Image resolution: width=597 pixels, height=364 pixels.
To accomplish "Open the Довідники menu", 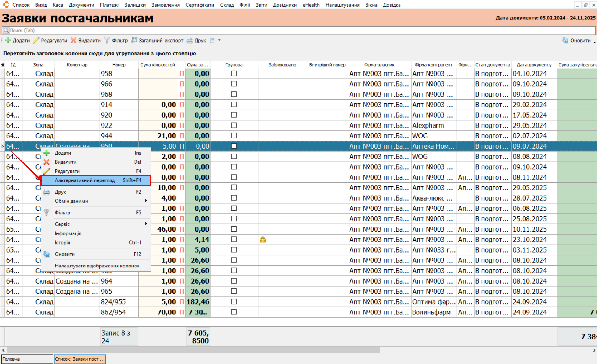I will coord(285,5).
